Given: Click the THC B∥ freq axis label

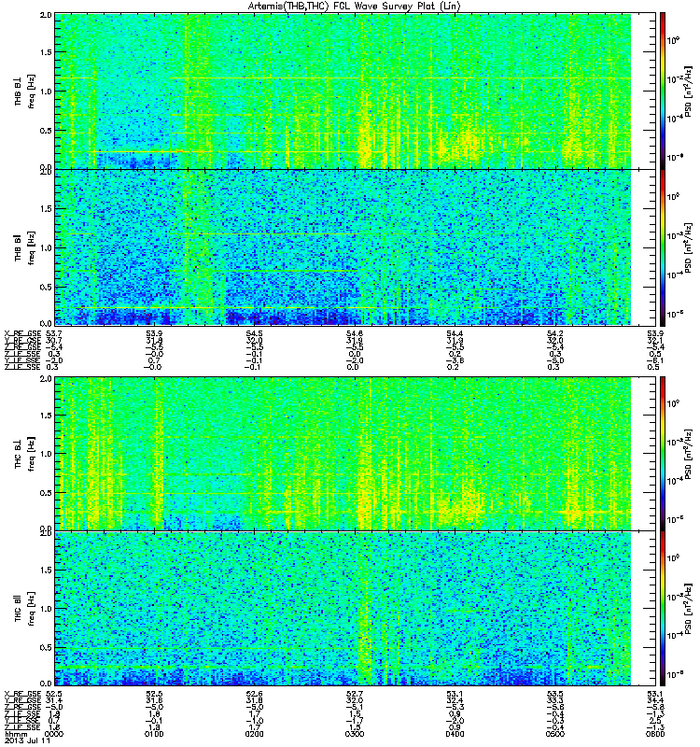Looking at the screenshot, I should tap(25, 609).
